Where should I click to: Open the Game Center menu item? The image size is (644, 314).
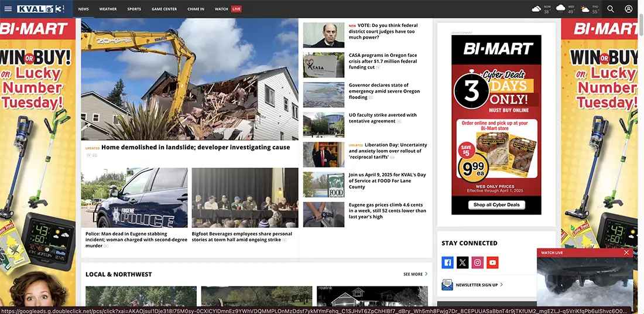coord(165,9)
